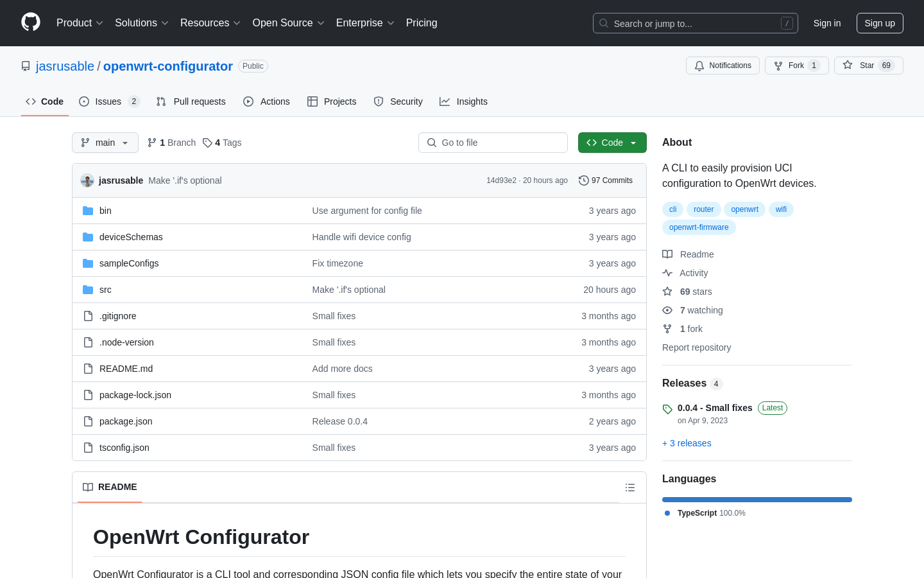Select the openwrt-firmware topic tag

(x=698, y=227)
